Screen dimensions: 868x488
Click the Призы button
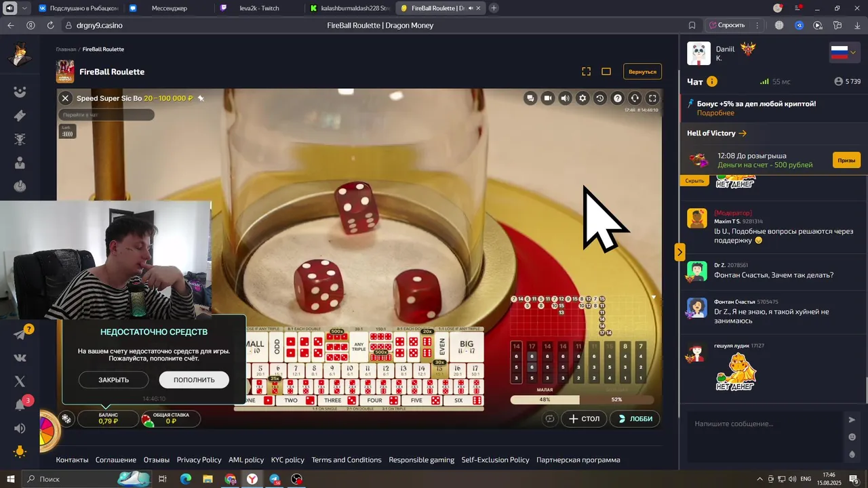click(846, 161)
